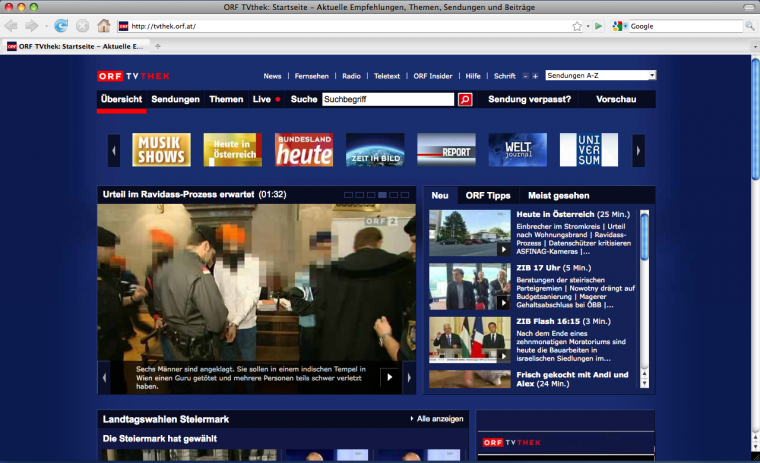Viewport: 760px width, 463px height.
Task: Open a new tab with the plus icon
Action: [158, 47]
